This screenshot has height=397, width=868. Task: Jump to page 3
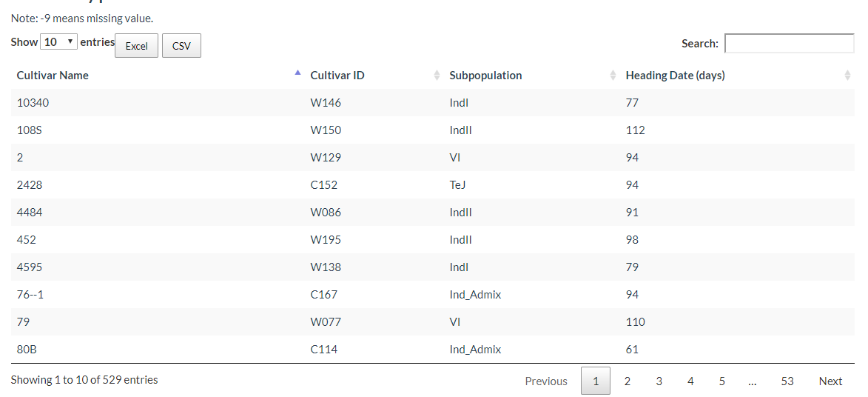tap(659, 381)
